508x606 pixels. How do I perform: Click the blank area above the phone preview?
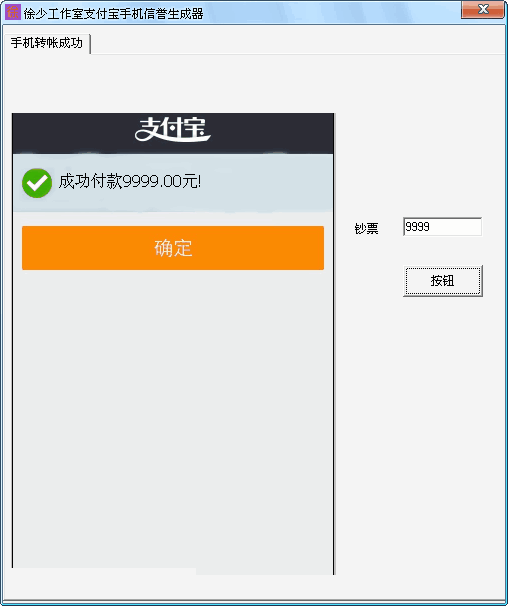[173, 83]
